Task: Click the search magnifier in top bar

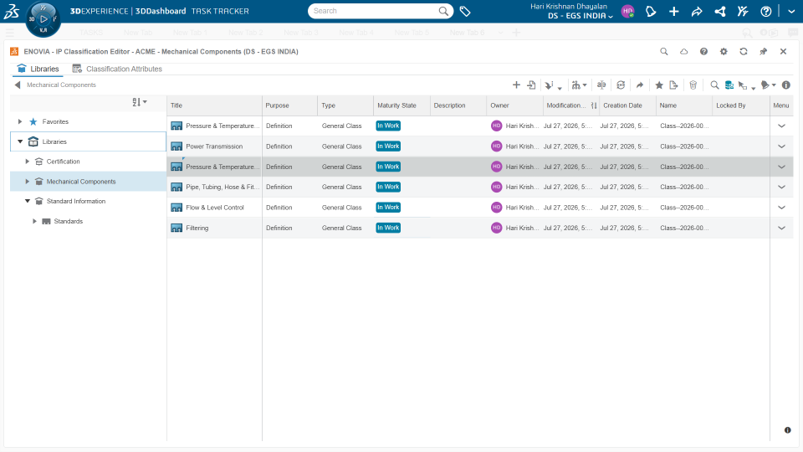Action: [443, 11]
